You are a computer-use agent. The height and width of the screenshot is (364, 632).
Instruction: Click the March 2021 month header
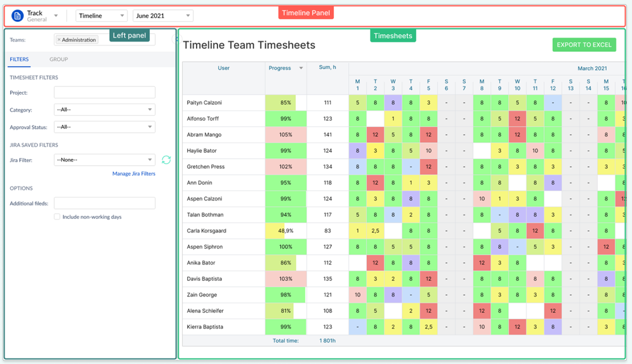pyautogui.click(x=592, y=68)
